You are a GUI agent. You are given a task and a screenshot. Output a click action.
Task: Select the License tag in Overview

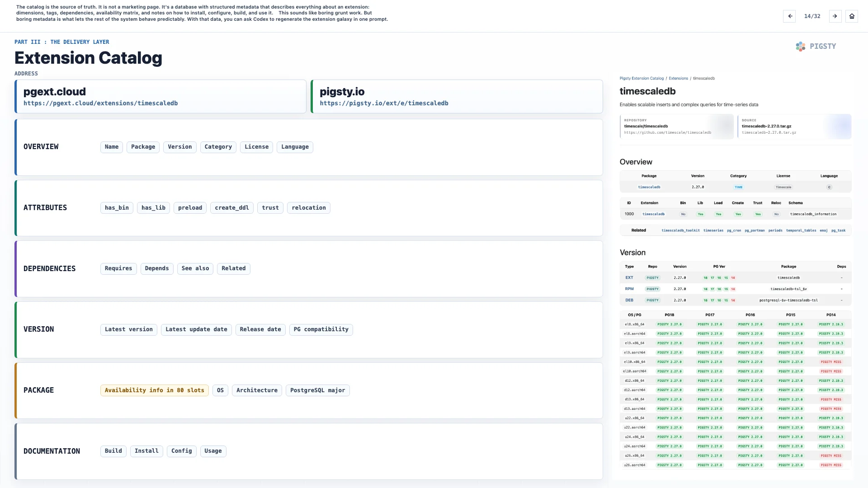[256, 147]
